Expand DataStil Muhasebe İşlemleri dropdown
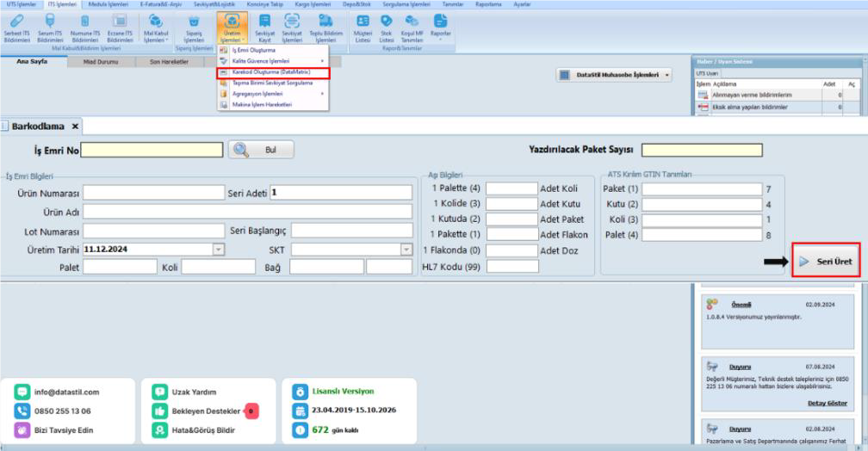The height and width of the screenshot is (451, 868). (x=668, y=76)
